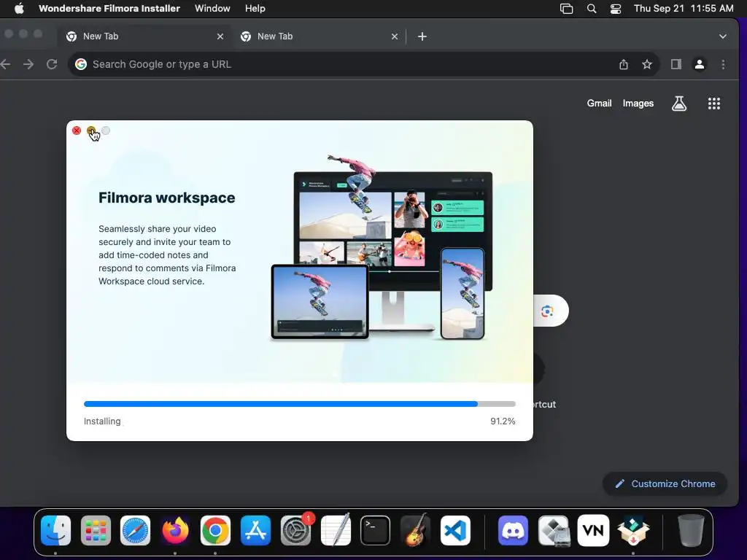747x560 pixels.
Task: Reload the Chrome page
Action: pos(52,64)
